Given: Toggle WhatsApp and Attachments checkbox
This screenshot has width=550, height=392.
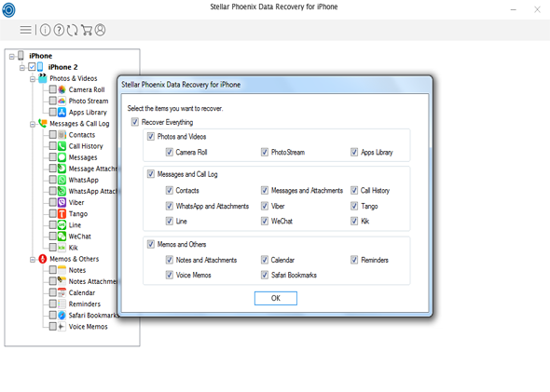Looking at the screenshot, I should coord(170,206).
